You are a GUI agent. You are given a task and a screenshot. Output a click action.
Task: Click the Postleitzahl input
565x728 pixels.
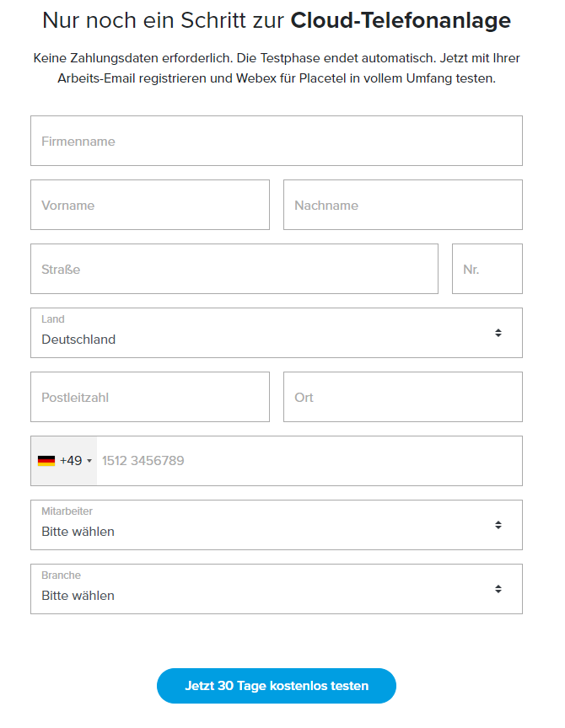[x=150, y=397]
